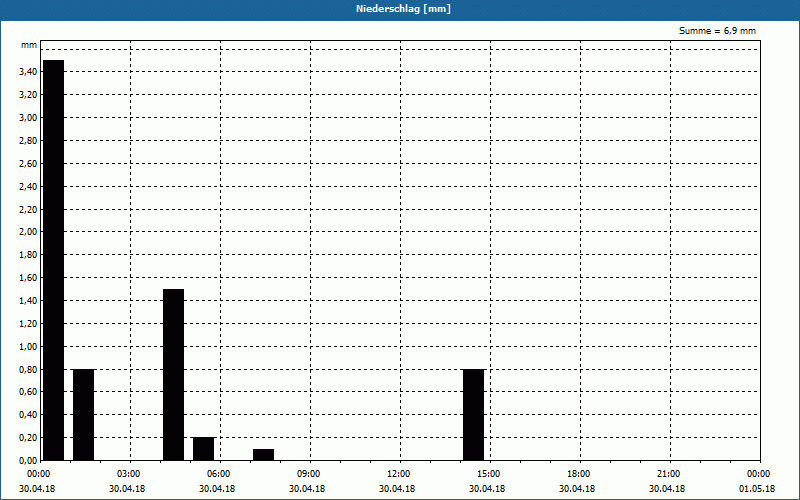Click the 0,60 y-axis value
Image resolution: width=800 pixels, height=500 pixels.
[28, 392]
